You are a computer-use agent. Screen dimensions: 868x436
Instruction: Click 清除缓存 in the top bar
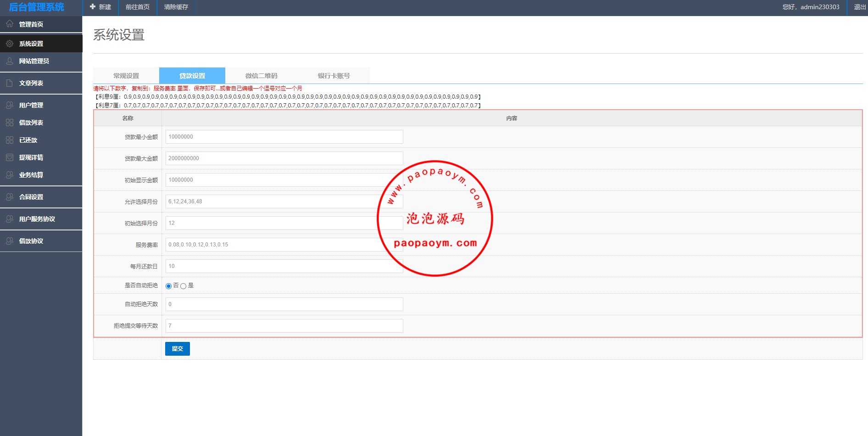[176, 7]
